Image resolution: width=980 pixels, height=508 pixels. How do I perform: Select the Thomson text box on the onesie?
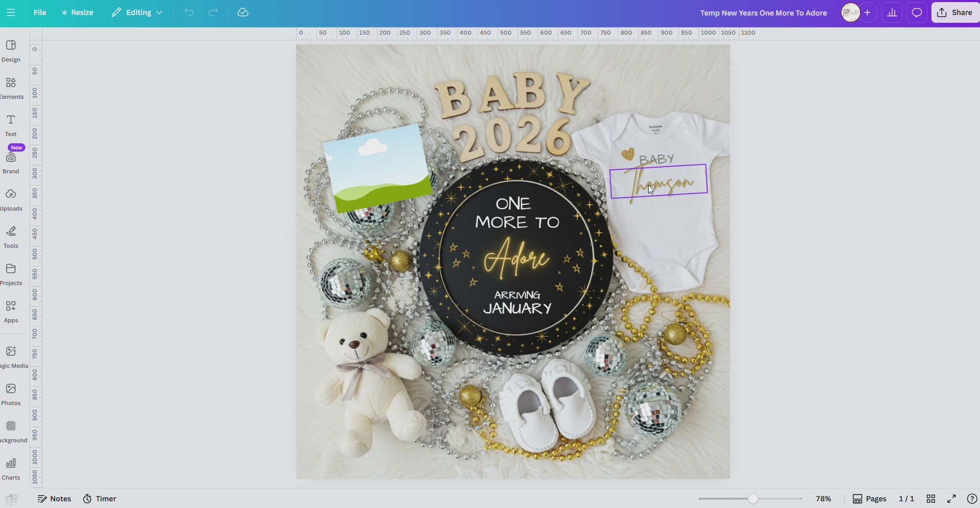point(659,180)
